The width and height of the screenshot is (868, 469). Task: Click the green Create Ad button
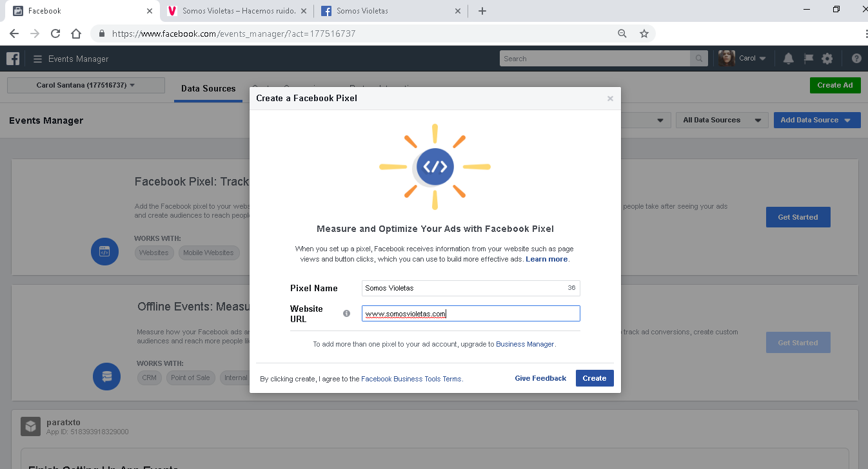pyautogui.click(x=835, y=85)
